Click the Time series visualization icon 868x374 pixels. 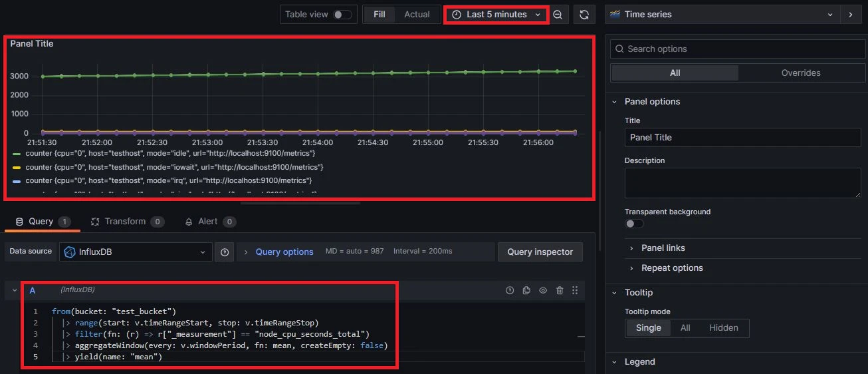615,15
